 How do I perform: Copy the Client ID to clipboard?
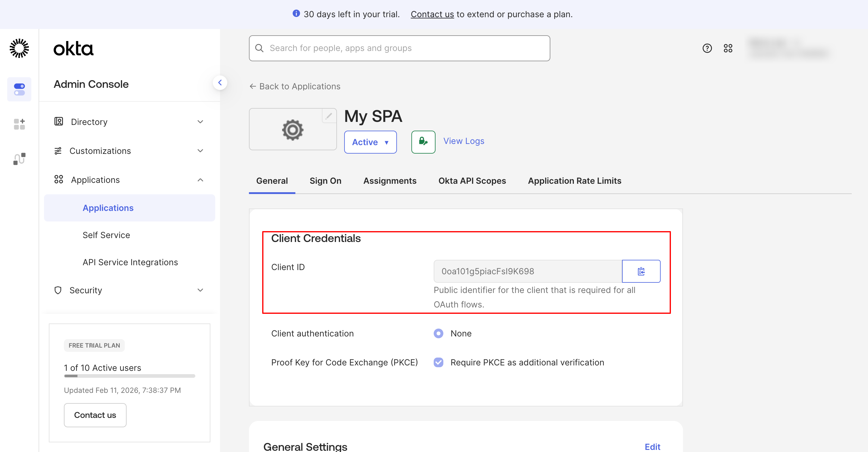[x=641, y=271]
